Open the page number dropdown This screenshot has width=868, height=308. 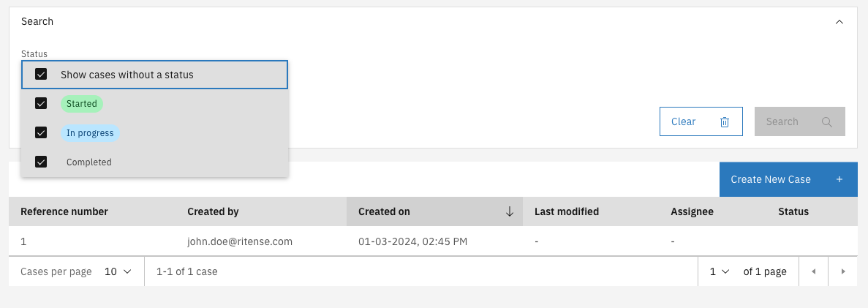click(x=720, y=271)
